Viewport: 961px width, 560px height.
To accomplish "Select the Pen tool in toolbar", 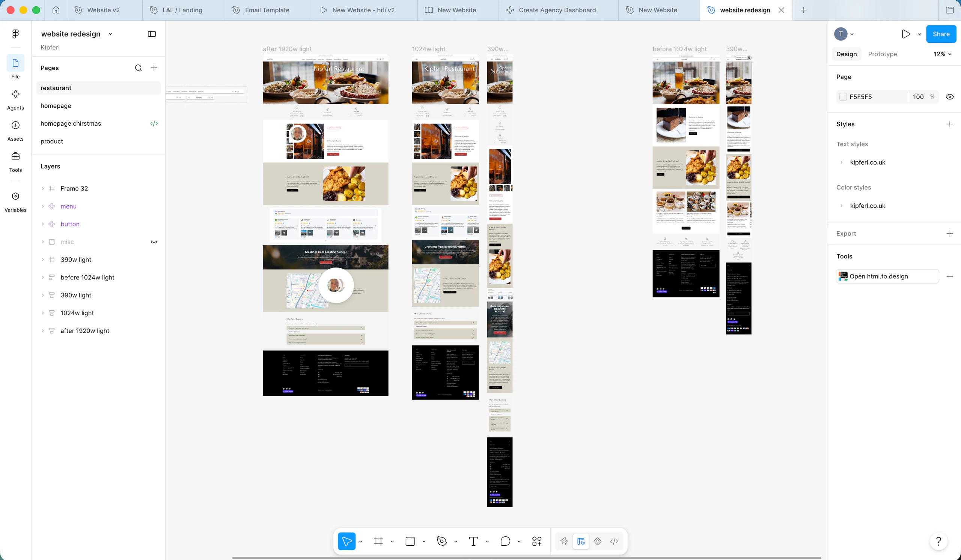I will [x=441, y=541].
